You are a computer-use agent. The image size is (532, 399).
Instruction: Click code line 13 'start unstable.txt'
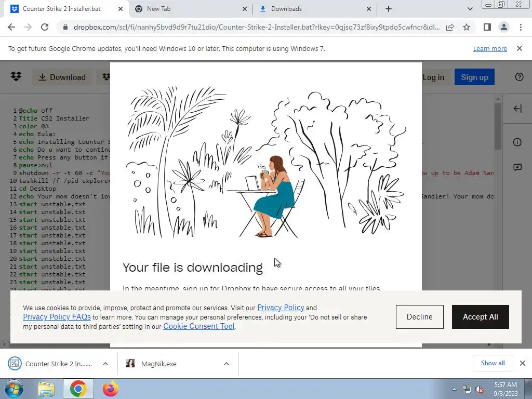pos(52,204)
